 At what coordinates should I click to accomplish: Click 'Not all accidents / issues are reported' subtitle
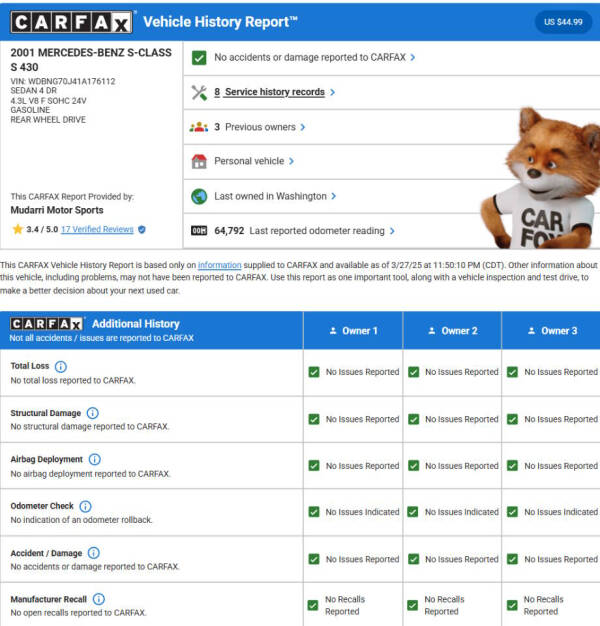pyautogui.click(x=101, y=338)
